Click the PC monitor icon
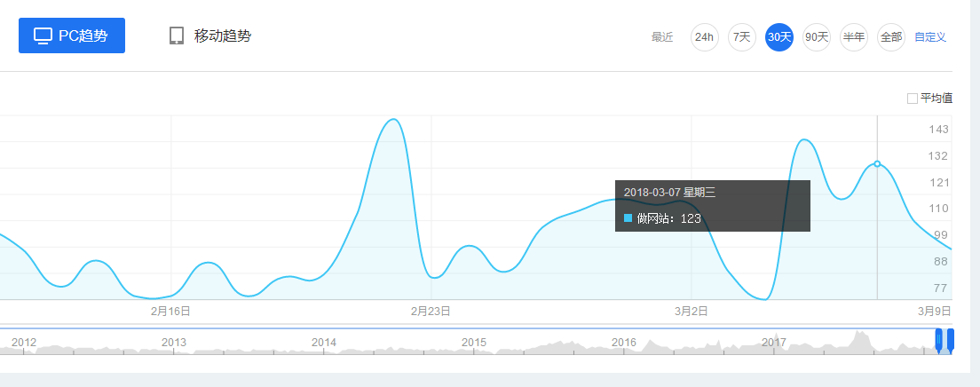This screenshot has width=980, height=387. click(x=43, y=36)
